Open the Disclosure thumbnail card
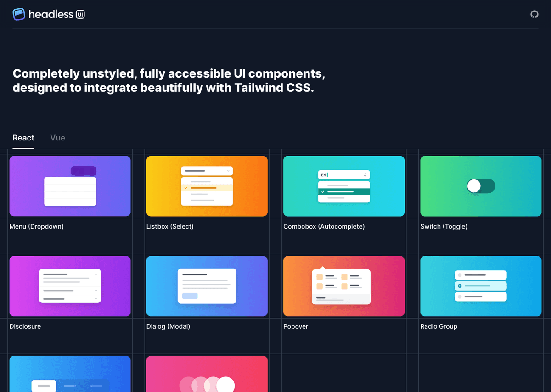The width and height of the screenshot is (551, 392). click(x=70, y=286)
